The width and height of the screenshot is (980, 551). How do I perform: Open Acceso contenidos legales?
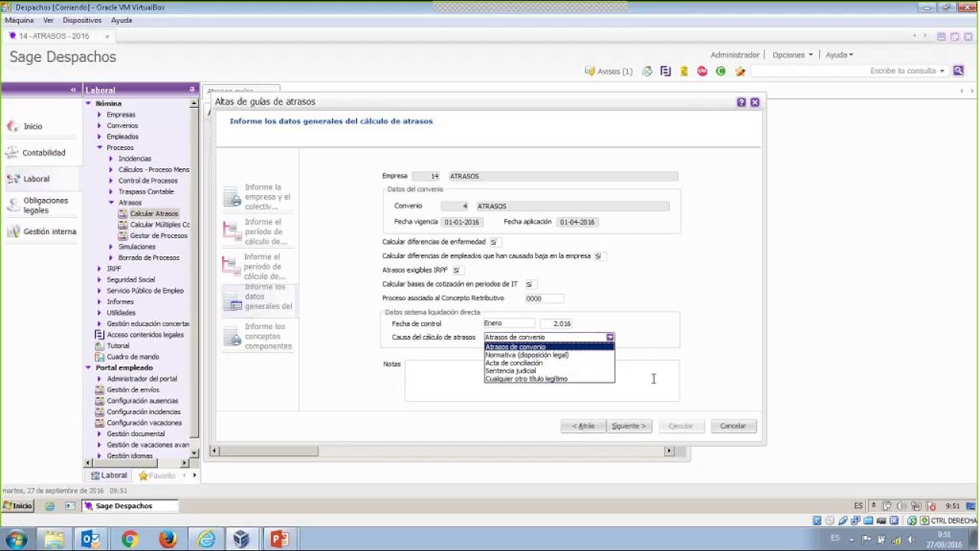[x=145, y=334]
